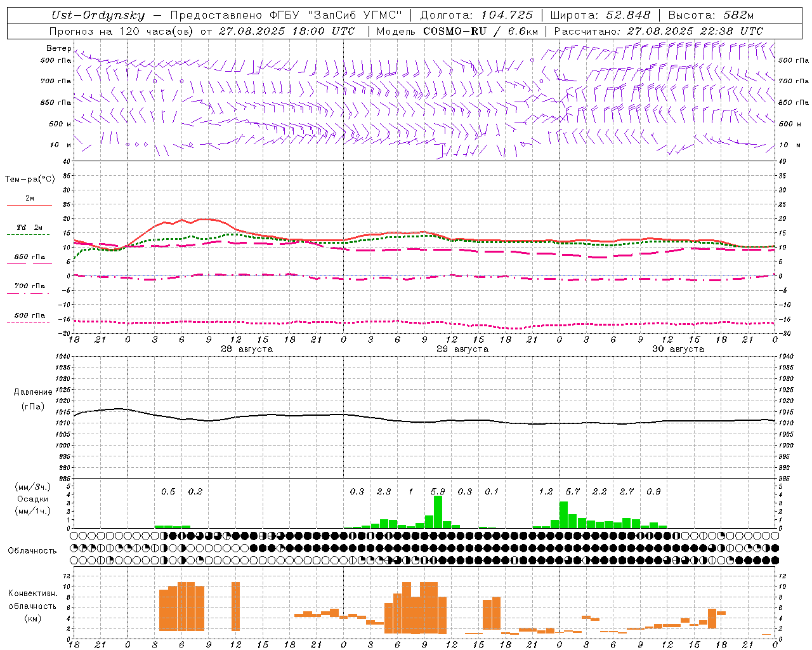Click the 5.9 precipitation total
812x650 pixels.
pyautogui.click(x=438, y=491)
